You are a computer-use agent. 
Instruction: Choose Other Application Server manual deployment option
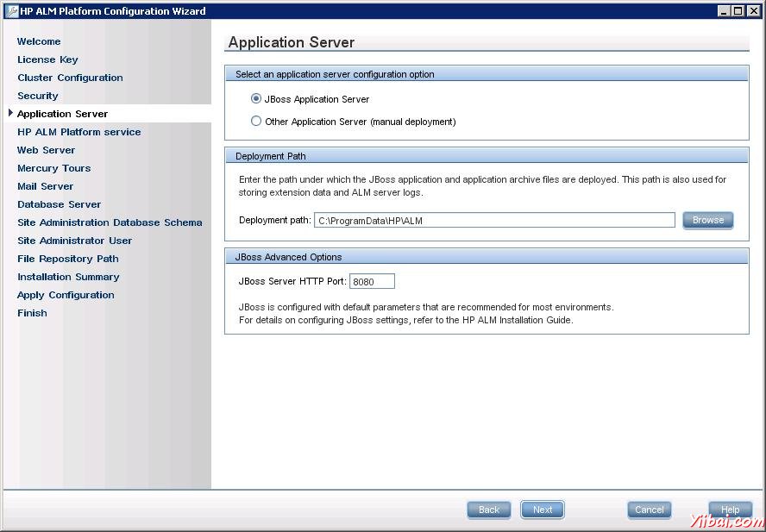tap(256, 122)
